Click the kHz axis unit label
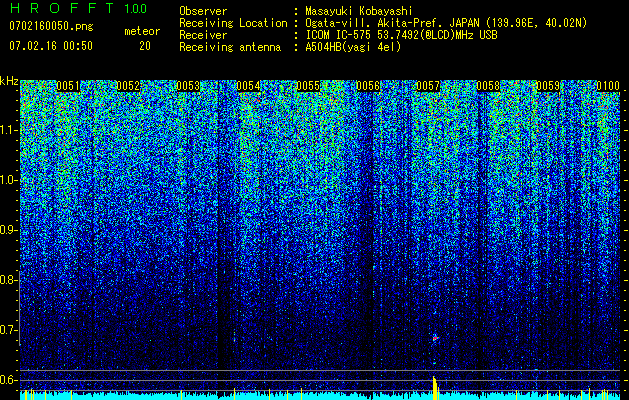Viewport: 629px width, 400px height. tap(9, 81)
